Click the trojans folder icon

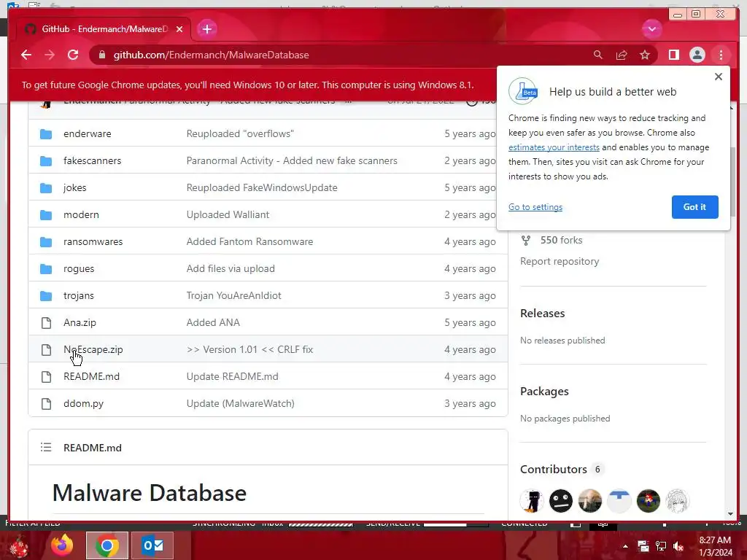pyautogui.click(x=46, y=296)
